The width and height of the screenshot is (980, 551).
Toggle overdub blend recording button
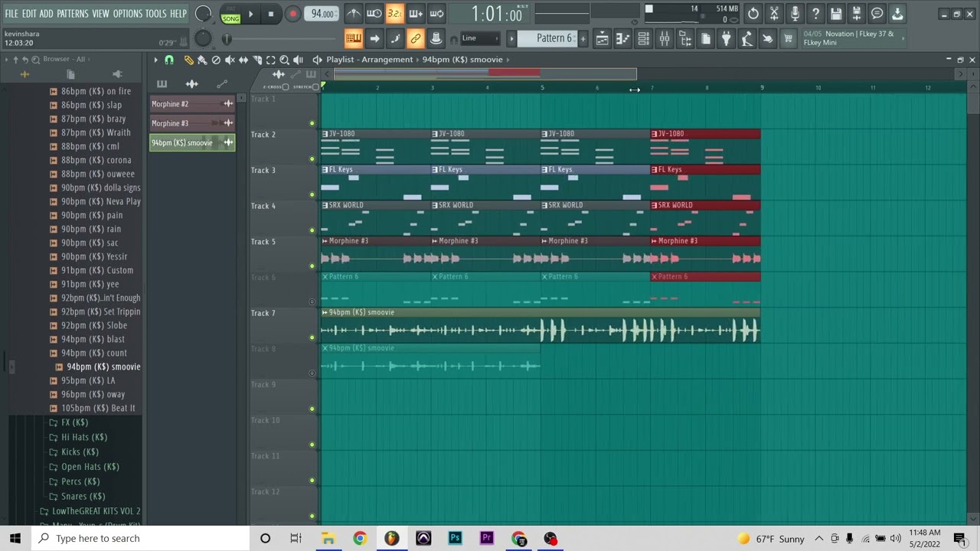click(x=416, y=13)
